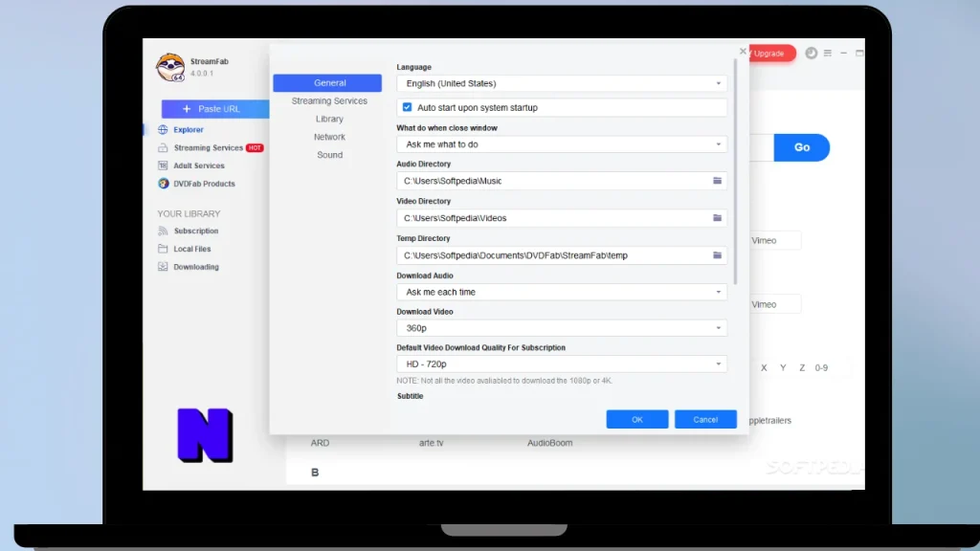Click the Subscription feed icon
Viewport: 980px width, 551px height.
point(163,231)
